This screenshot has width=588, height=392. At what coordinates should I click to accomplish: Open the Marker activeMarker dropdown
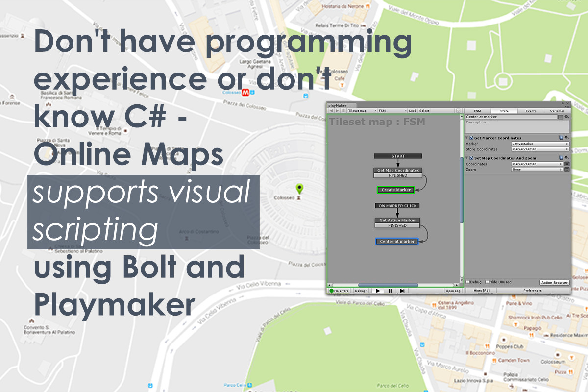(540, 144)
